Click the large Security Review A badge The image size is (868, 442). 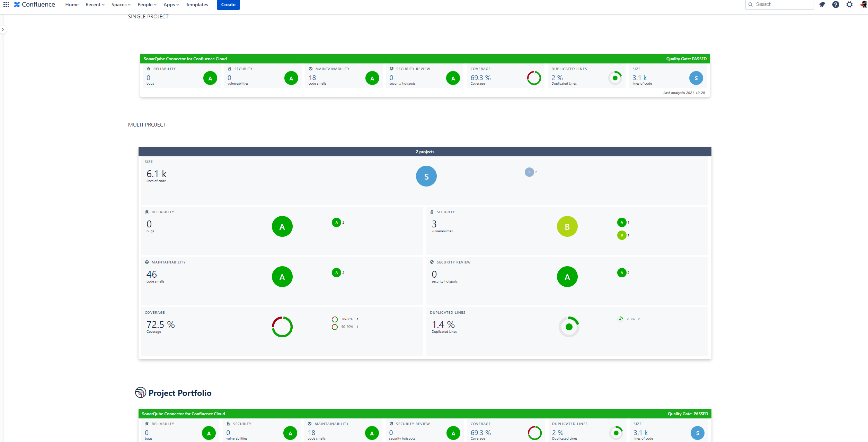(567, 277)
